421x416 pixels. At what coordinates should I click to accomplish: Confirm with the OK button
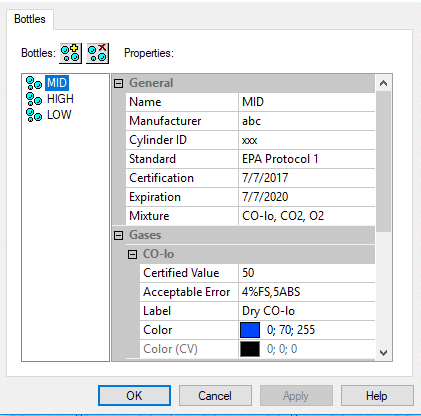pyautogui.click(x=134, y=396)
